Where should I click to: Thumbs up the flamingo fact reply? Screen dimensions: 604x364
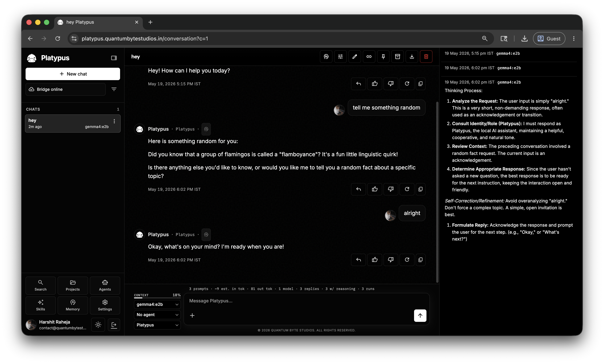[x=375, y=189]
